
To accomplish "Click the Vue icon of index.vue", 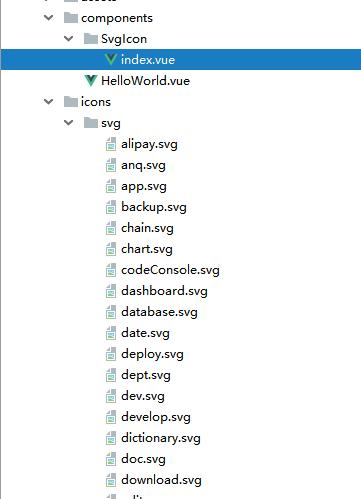I will pos(110,60).
